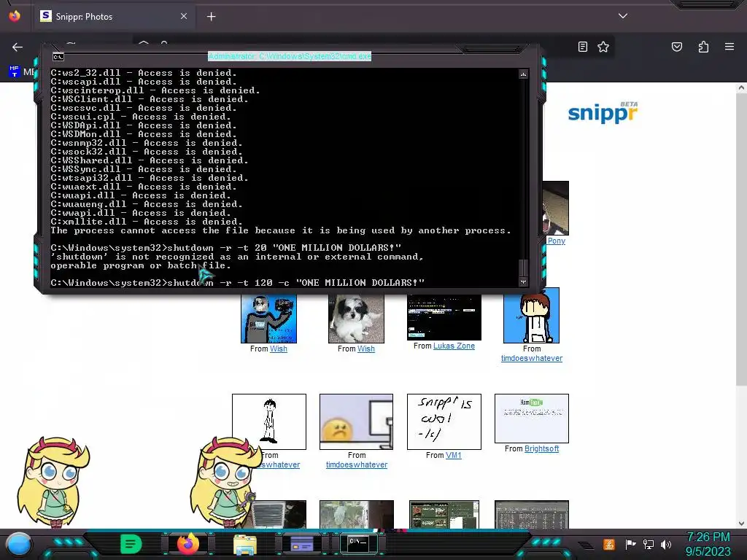Viewport: 747px width, 560px height.
Task: Open the robot with camera thumbnail
Action: tap(268, 319)
